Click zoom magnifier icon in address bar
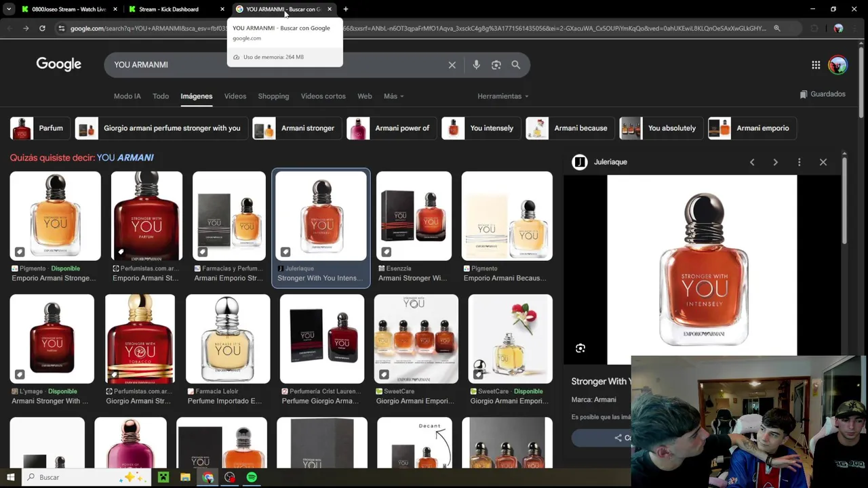The image size is (868, 488). coord(776,28)
